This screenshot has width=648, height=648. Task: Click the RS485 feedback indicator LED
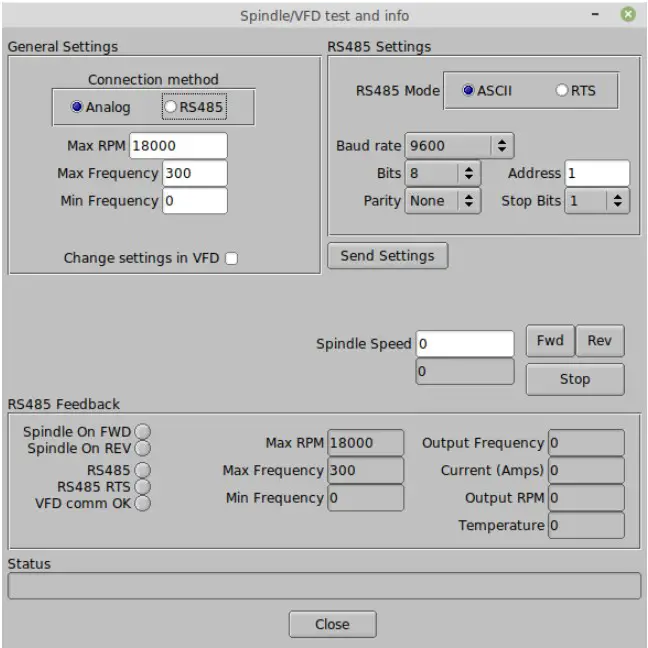(143, 470)
